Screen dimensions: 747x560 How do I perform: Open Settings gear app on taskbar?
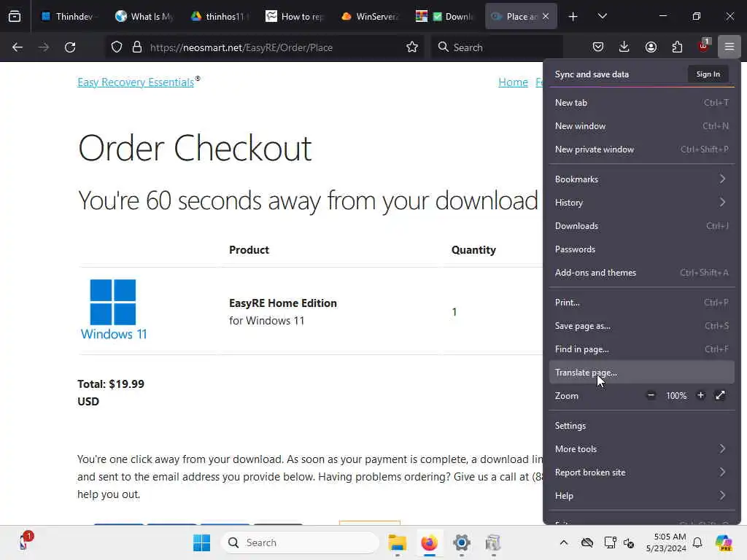(461, 542)
